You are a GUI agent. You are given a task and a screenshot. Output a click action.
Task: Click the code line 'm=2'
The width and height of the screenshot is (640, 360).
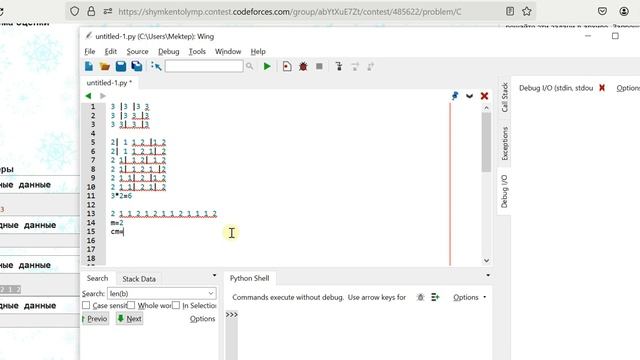117,223
